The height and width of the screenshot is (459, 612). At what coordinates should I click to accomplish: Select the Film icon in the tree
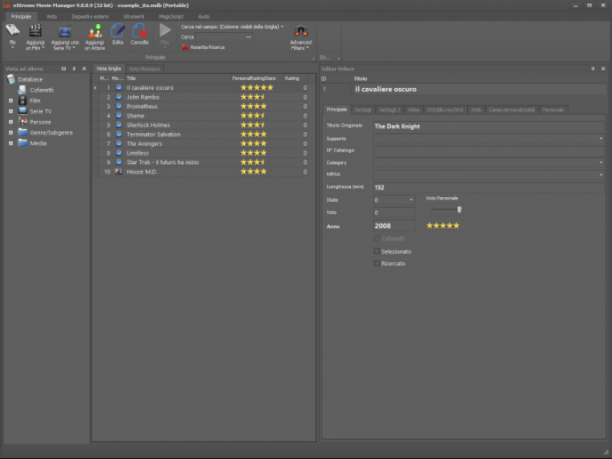coord(23,100)
